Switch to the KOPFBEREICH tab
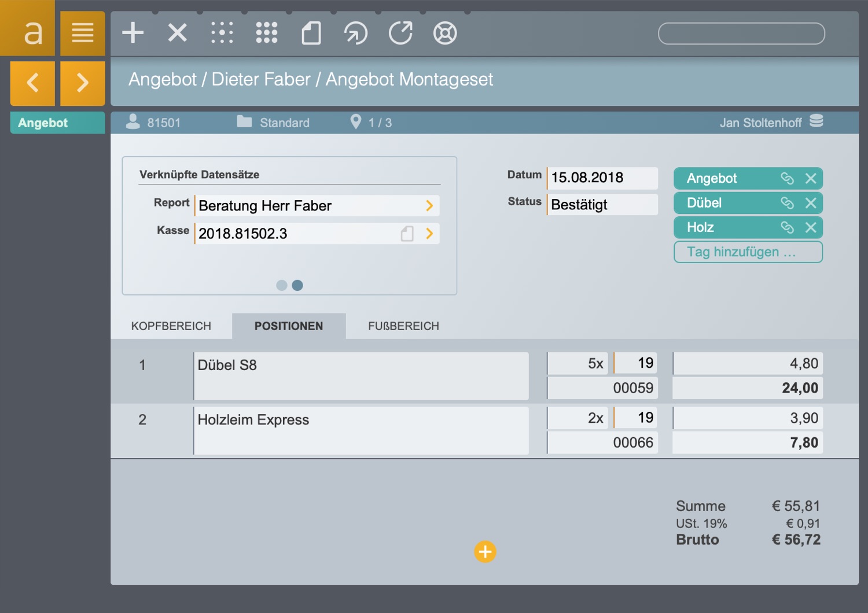 [x=171, y=326]
